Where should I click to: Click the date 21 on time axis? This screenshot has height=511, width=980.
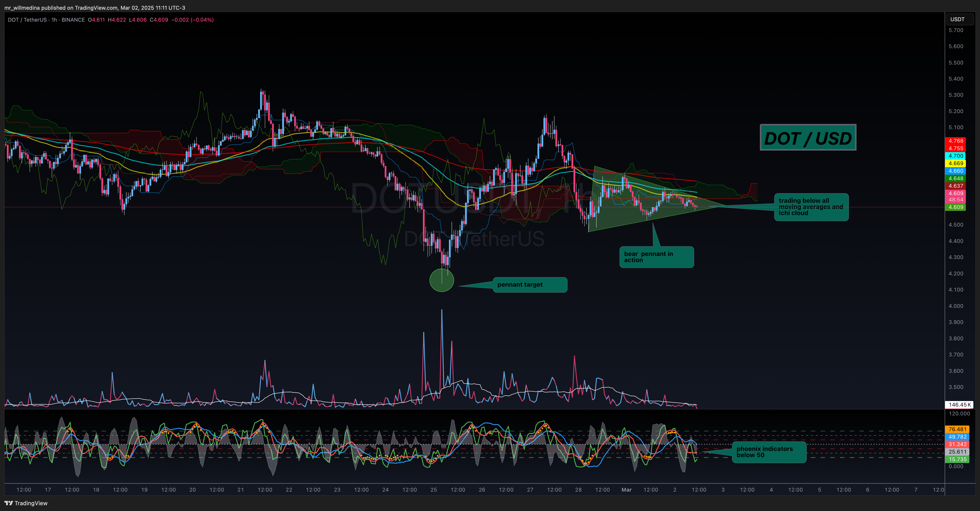point(241,490)
